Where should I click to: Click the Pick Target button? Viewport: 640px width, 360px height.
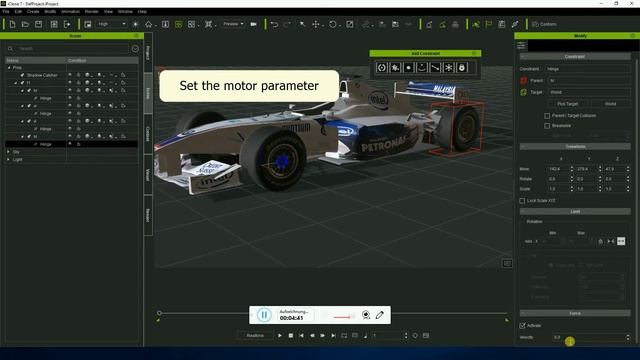(x=567, y=104)
